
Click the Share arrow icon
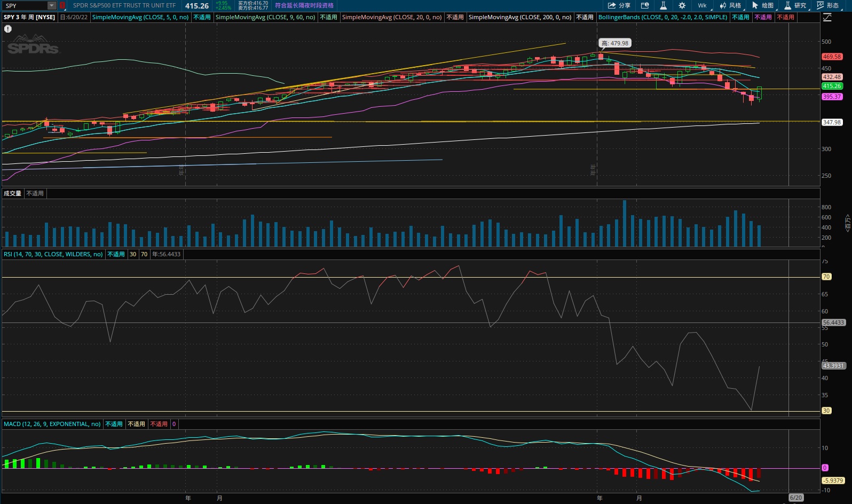click(619, 5)
